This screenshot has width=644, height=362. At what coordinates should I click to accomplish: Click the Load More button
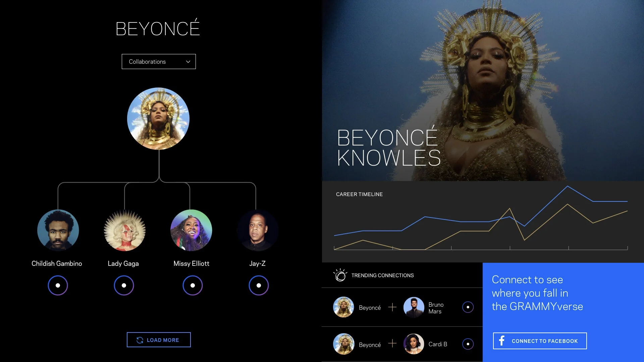pos(159,340)
